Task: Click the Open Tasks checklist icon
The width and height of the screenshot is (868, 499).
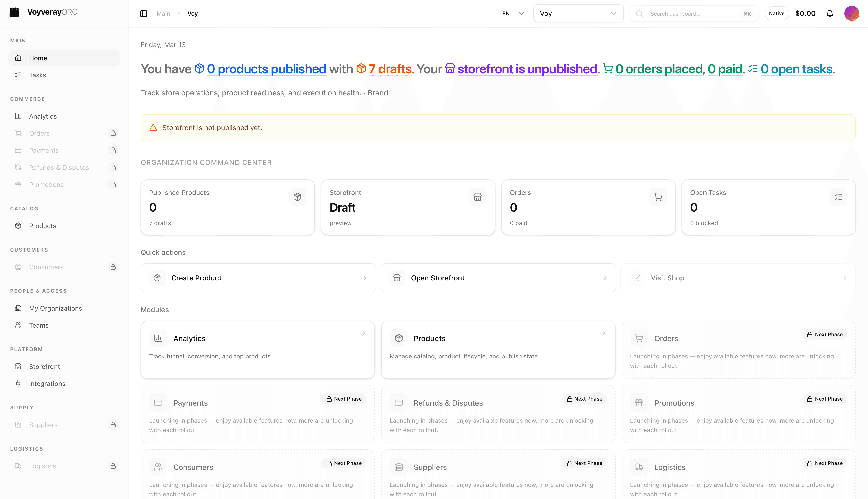Action: [x=838, y=197]
